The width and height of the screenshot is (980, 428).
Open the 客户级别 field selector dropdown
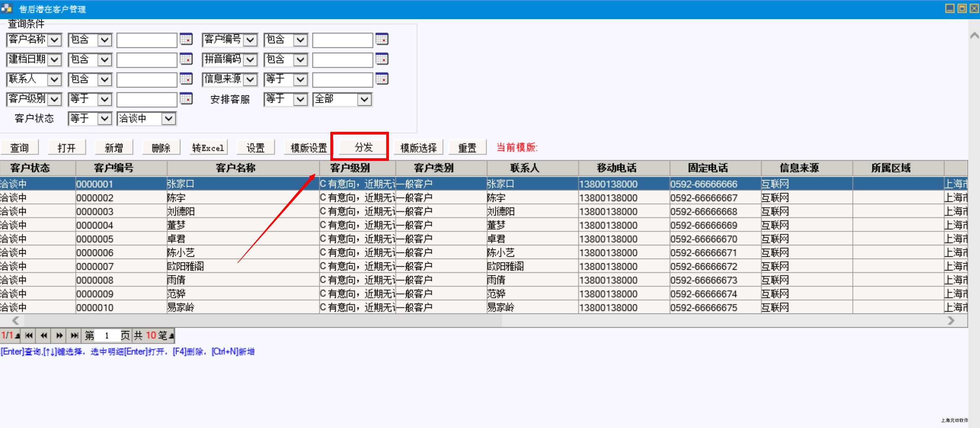point(54,99)
